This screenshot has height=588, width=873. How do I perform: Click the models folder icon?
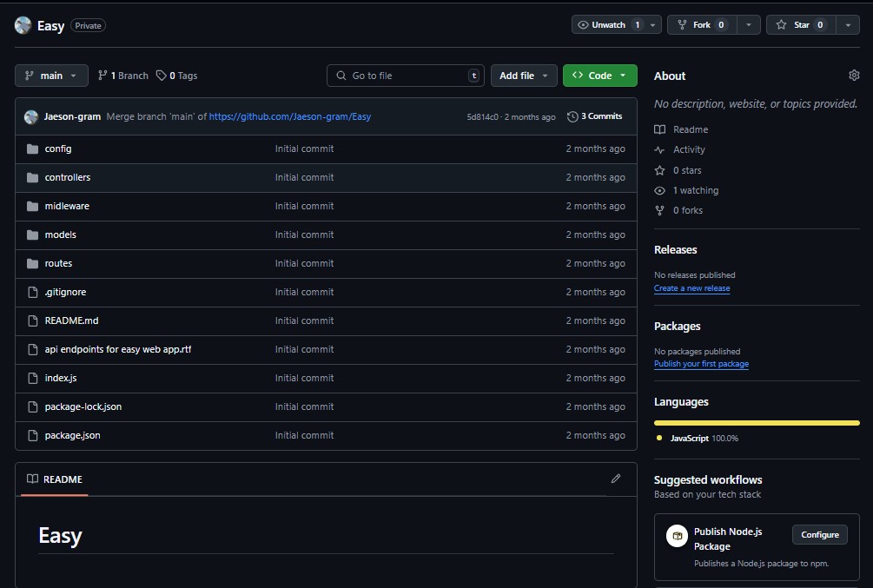click(x=33, y=235)
